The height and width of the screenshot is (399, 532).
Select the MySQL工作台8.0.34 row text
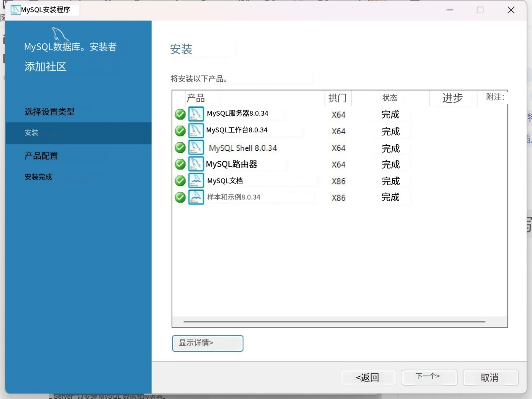[237, 130]
